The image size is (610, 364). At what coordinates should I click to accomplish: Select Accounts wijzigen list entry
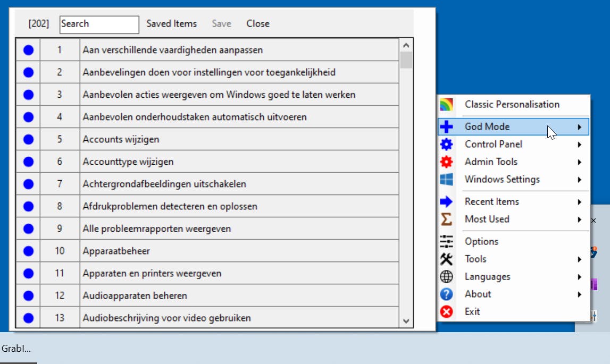click(121, 139)
